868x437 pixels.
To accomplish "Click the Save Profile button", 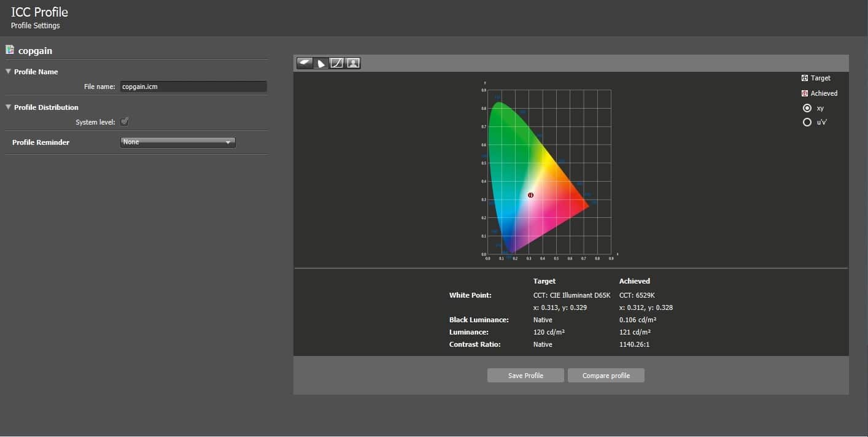I will [525, 376].
